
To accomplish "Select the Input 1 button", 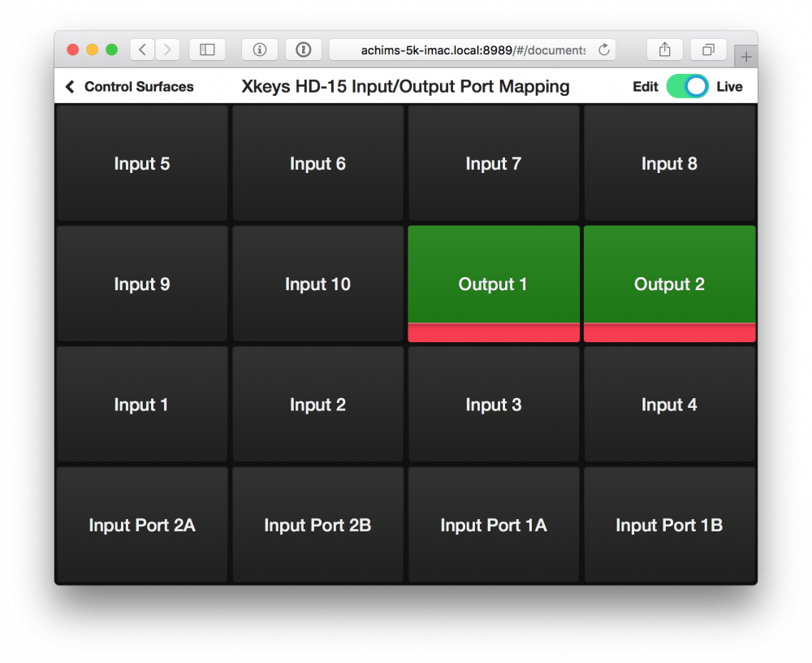I will click(142, 405).
